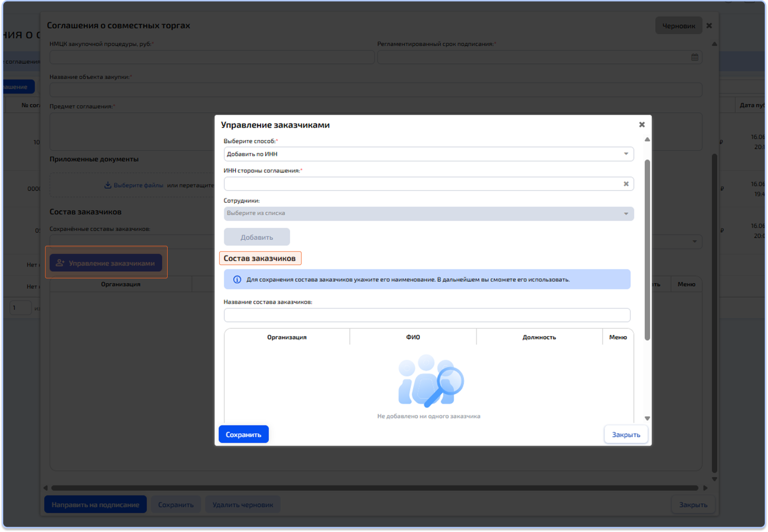Click the page number field showing 1
This screenshot has width=768, height=532.
20,307
